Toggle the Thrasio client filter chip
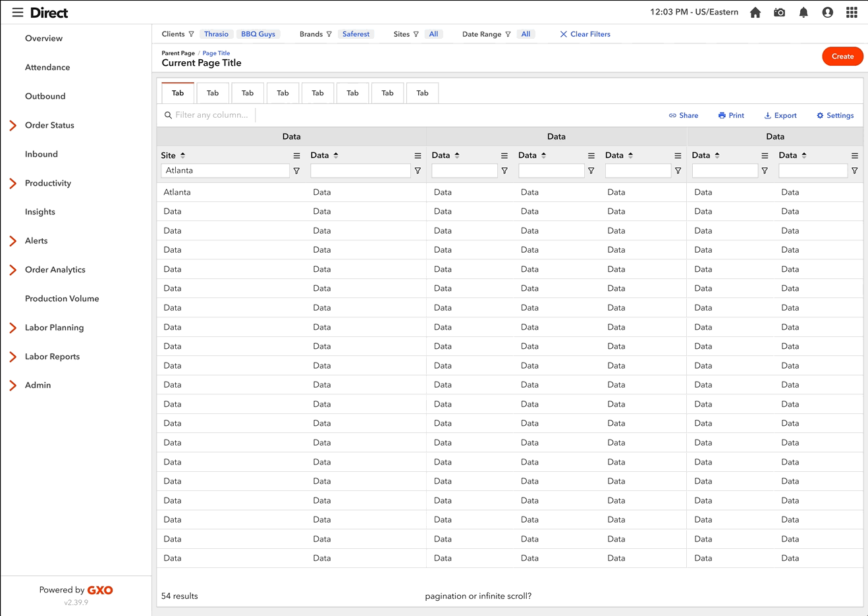The width and height of the screenshot is (868, 616). (216, 34)
